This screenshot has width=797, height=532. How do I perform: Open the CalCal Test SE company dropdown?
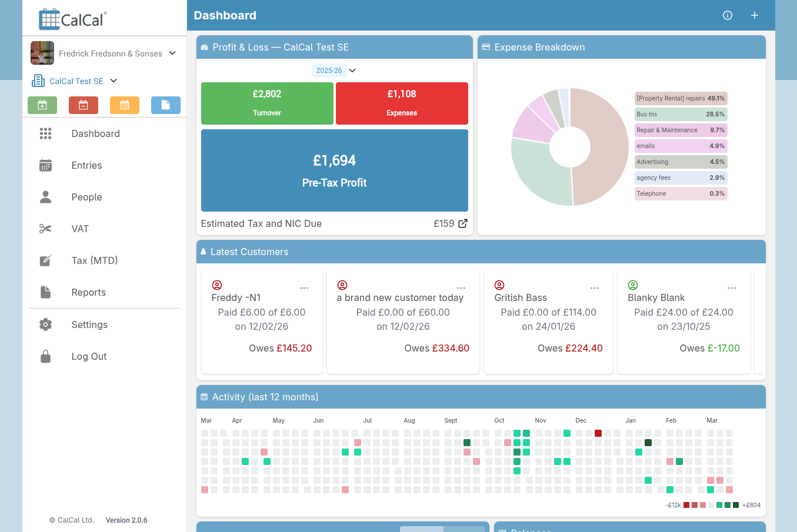114,81
